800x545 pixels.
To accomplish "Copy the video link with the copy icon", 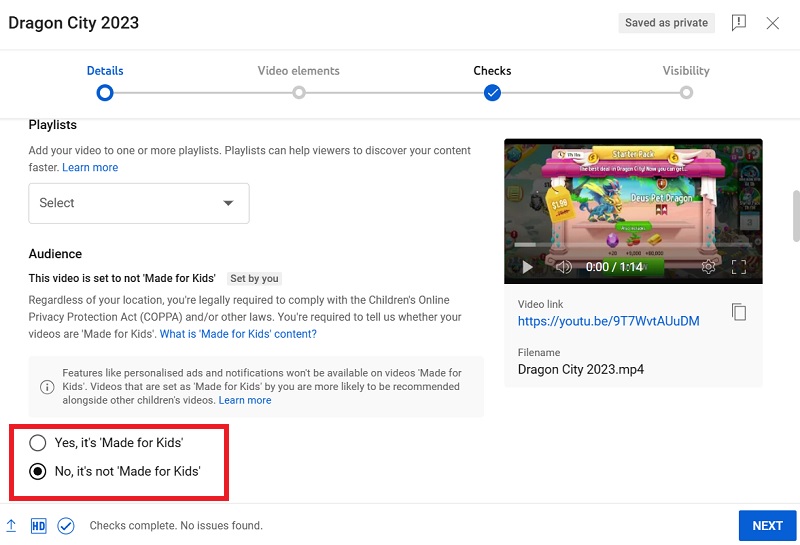I will (x=738, y=312).
